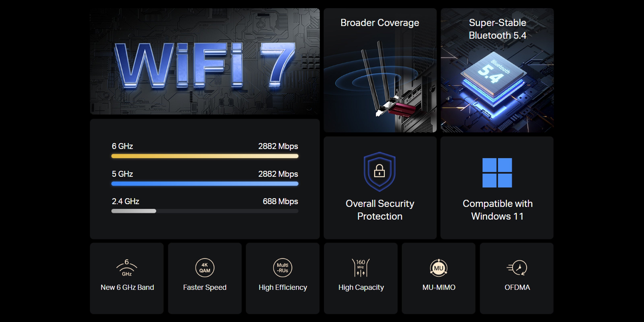This screenshot has width=644, height=322.
Task: Click the security shield lock icon
Action: point(380,171)
